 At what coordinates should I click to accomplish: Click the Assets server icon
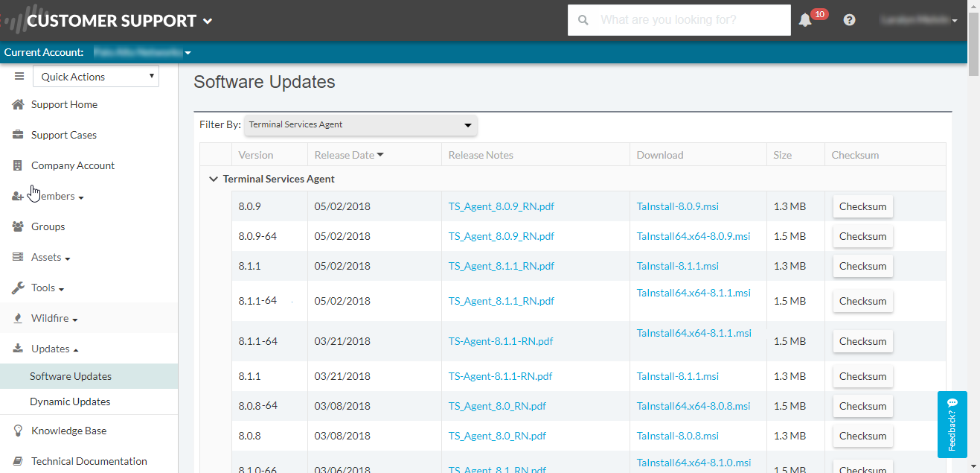[x=19, y=257]
